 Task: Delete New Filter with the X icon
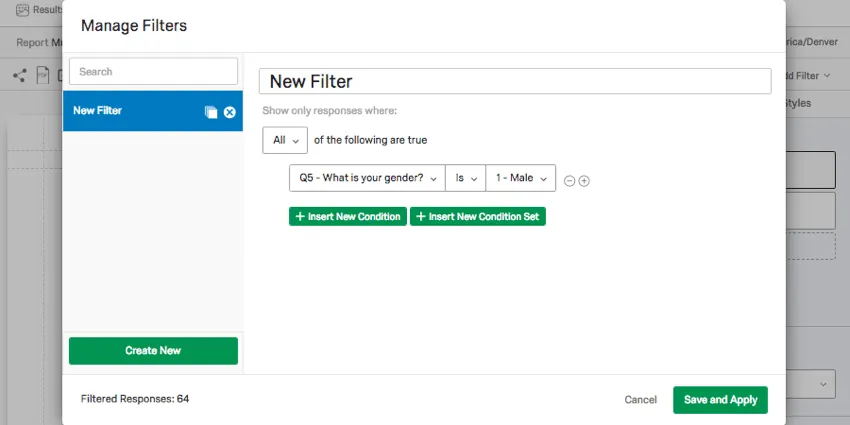click(229, 112)
